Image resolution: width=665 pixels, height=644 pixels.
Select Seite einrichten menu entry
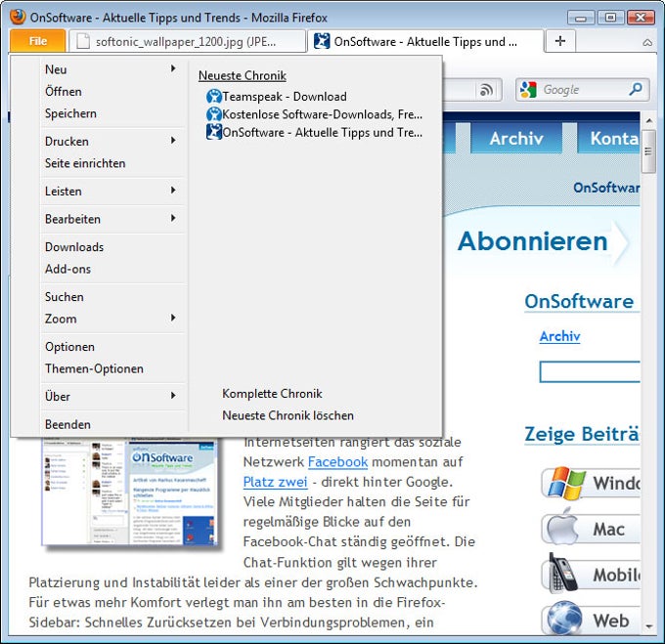coord(85,163)
